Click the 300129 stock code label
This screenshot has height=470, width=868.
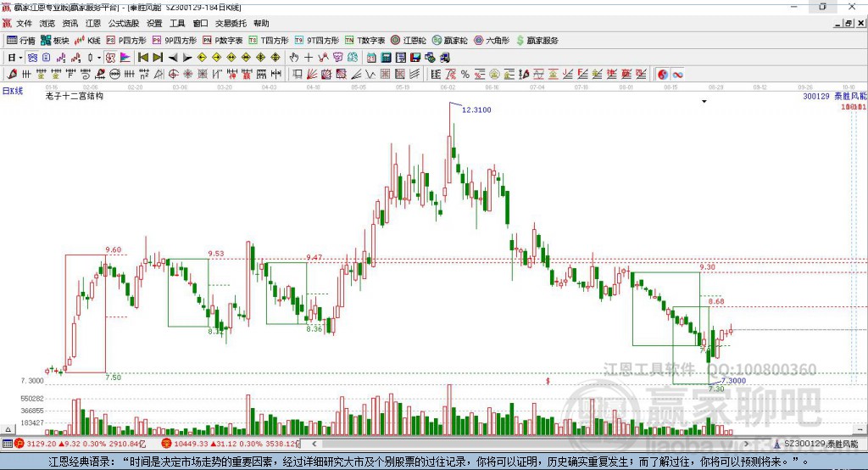point(816,97)
